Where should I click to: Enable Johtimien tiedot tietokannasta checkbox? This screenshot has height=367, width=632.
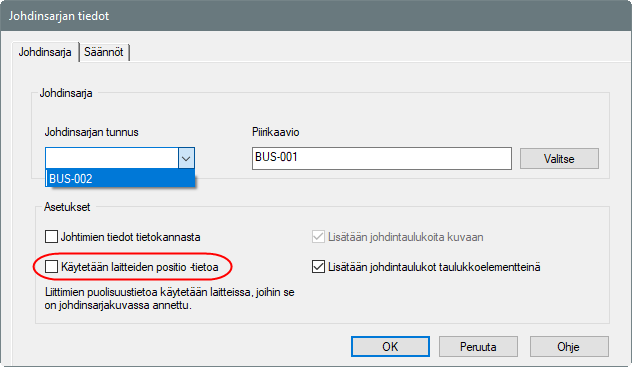click(x=51, y=236)
